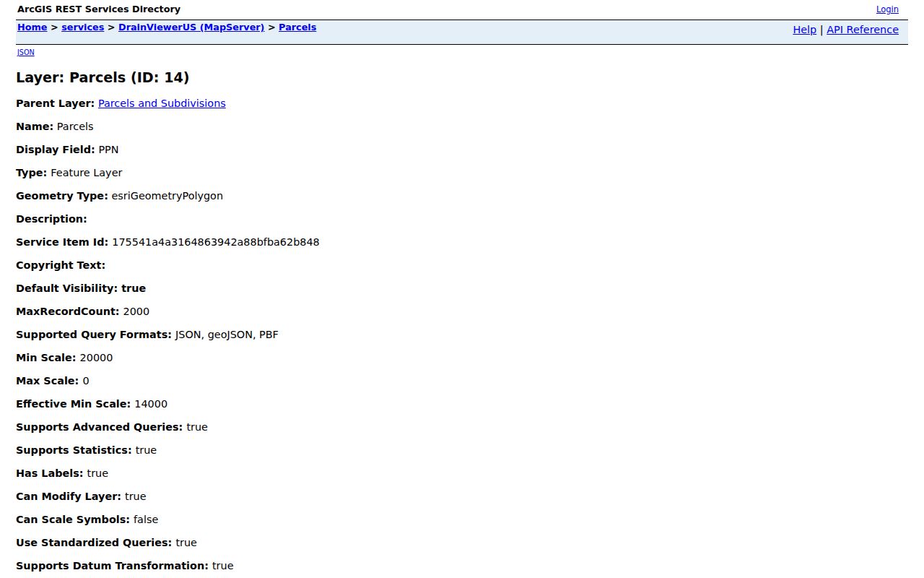Open the API Reference link
This screenshot has width=924, height=578.
click(x=863, y=30)
